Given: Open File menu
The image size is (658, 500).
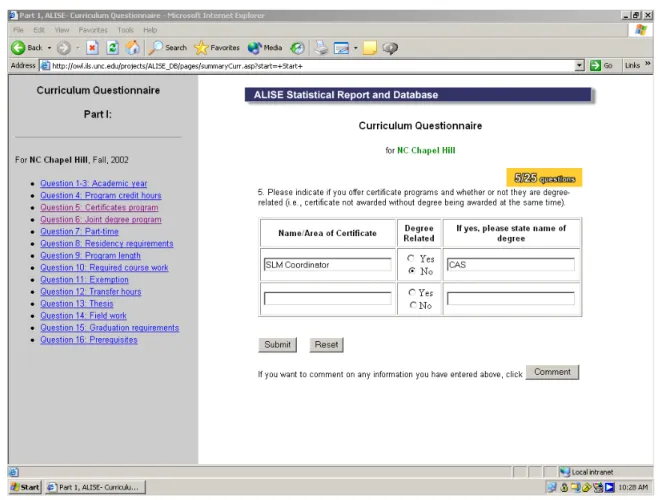Looking at the screenshot, I should pos(18,30).
